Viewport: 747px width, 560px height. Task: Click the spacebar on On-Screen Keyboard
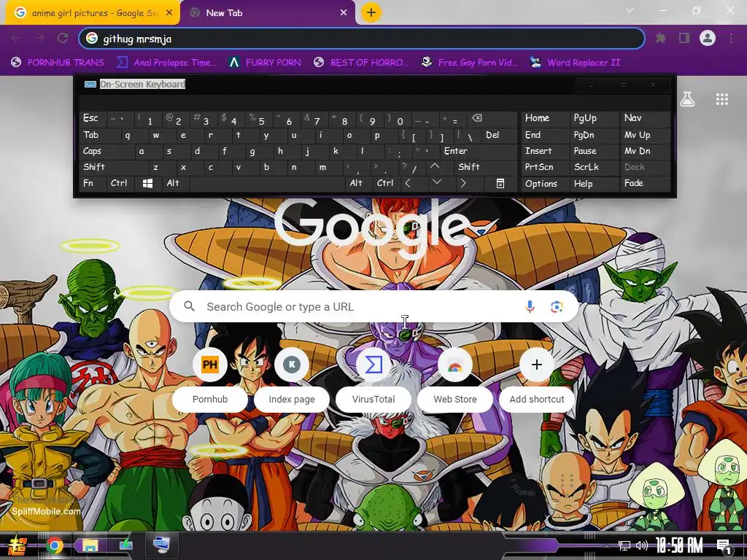[267, 183]
